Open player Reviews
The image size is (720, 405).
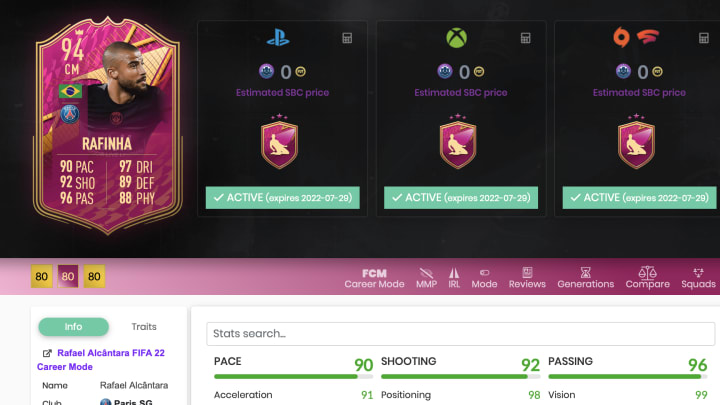(x=527, y=278)
